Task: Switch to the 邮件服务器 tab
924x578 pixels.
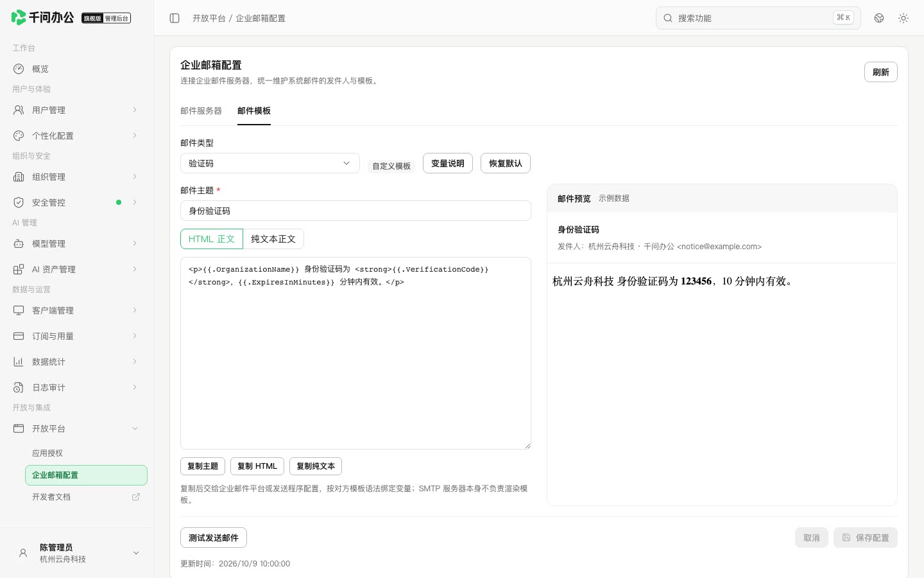Action: coord(201,111)
